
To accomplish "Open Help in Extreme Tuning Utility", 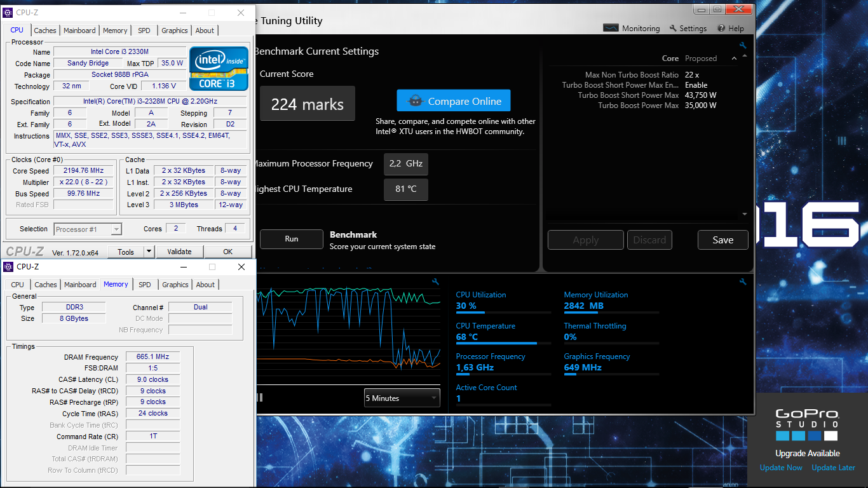I will 731,29.
